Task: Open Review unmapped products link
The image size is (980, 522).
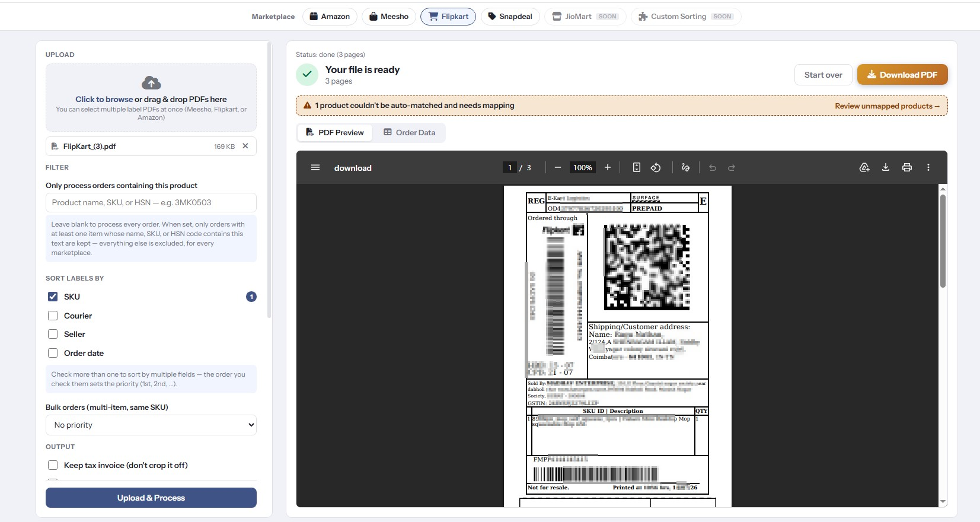Action: (888, 106)
